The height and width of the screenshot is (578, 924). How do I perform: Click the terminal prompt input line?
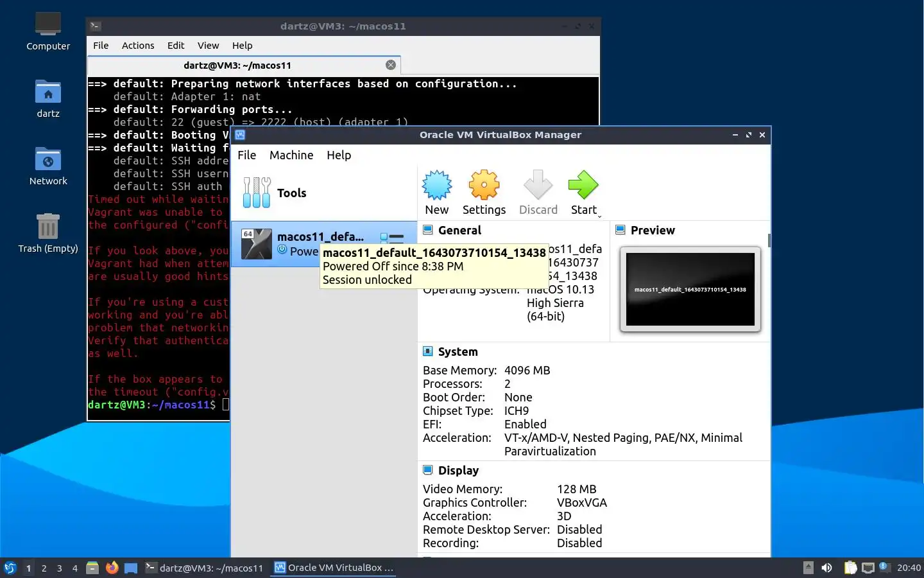pos(158,405)
